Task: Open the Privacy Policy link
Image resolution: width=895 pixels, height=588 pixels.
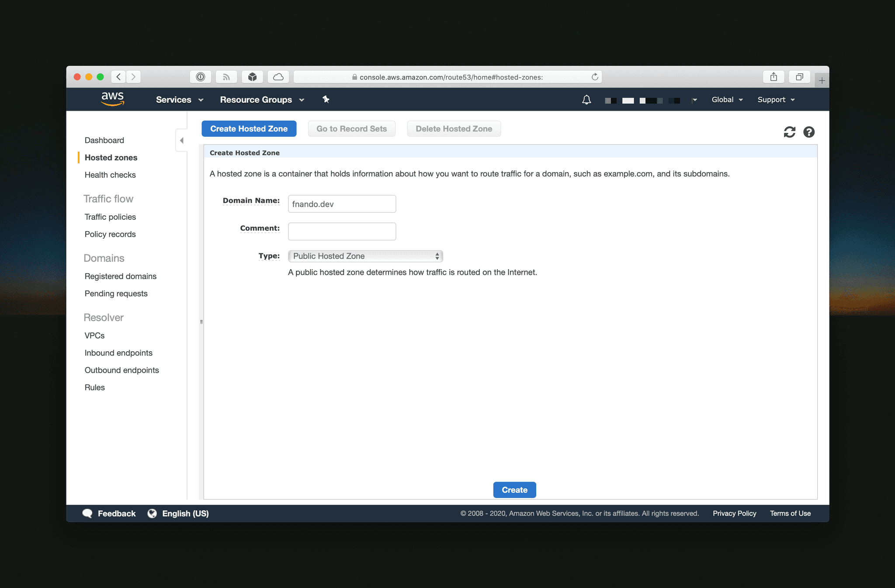Action: 734,513
